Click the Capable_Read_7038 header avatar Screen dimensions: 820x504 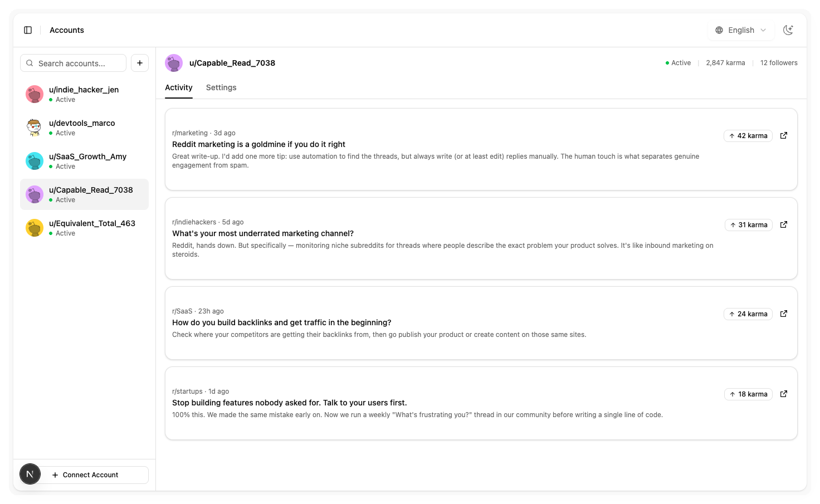[174, 63]
